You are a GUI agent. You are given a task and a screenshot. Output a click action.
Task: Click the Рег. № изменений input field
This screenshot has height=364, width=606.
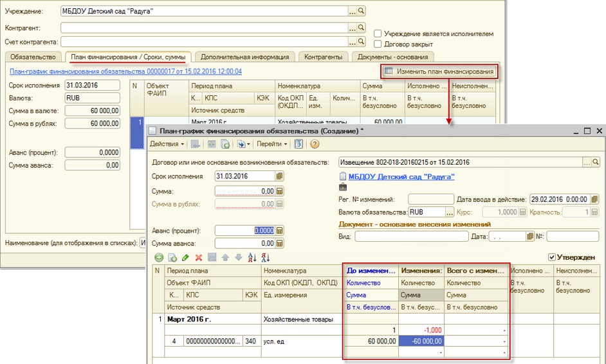[x=430, y=199]
